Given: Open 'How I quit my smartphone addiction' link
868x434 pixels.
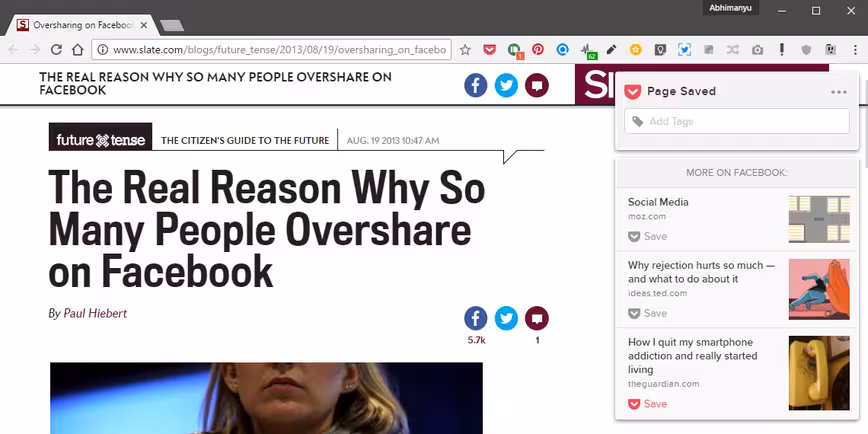Looking at the screenshot, I should coord(693,356).
